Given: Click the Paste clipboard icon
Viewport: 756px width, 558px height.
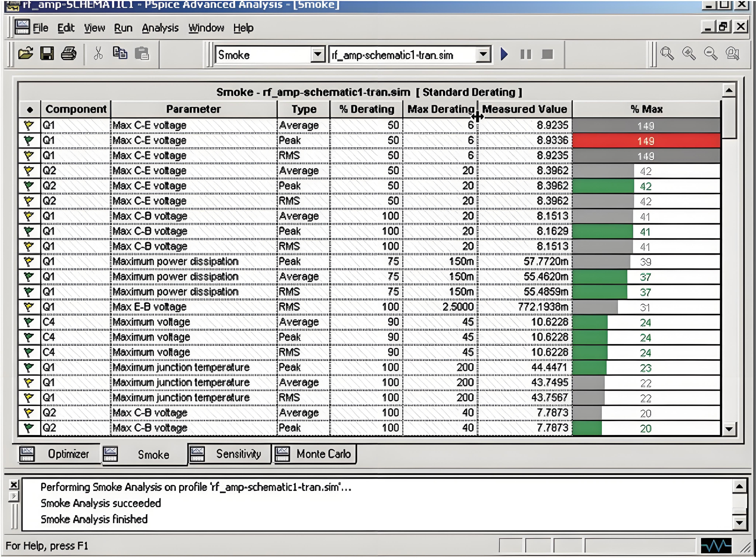Looking at the screenshot, I should (x=142, y=54).
